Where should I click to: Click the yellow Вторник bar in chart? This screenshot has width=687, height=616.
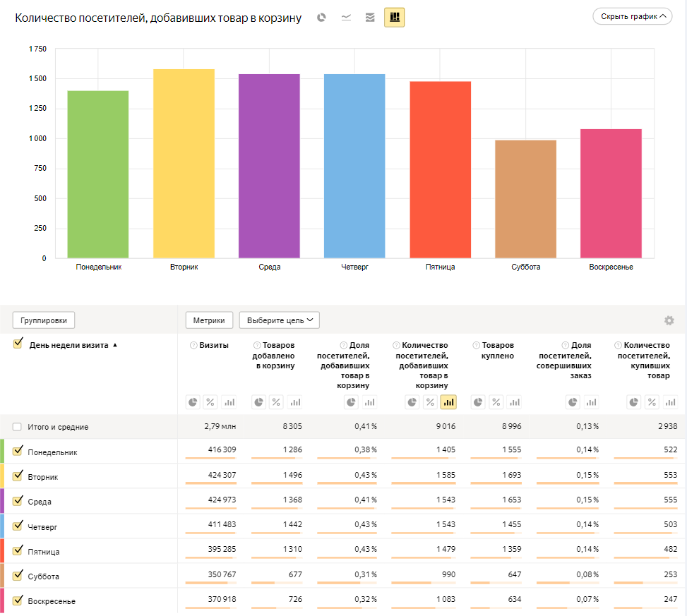click(x=184, y=164)
